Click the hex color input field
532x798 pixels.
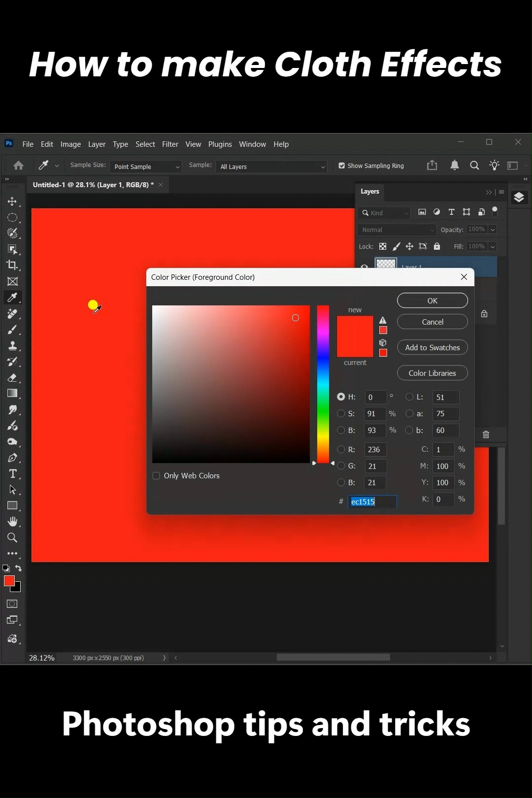click(x=372, y=501)
